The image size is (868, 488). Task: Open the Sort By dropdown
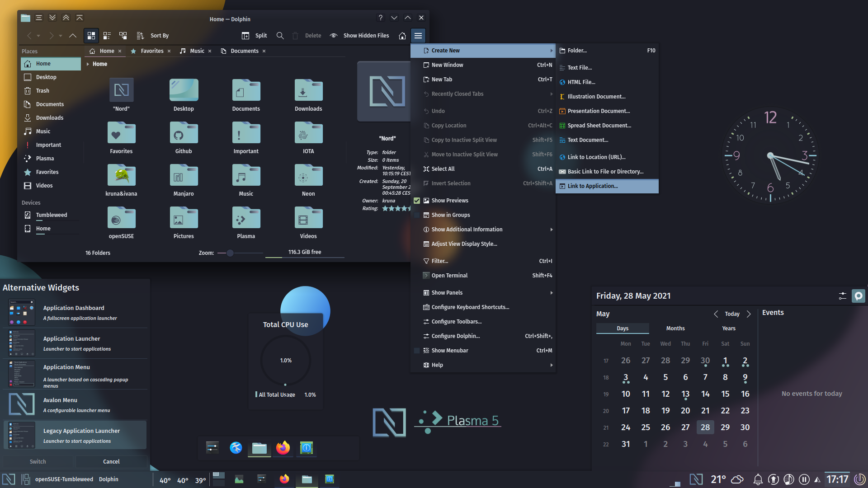coord(153,36)
